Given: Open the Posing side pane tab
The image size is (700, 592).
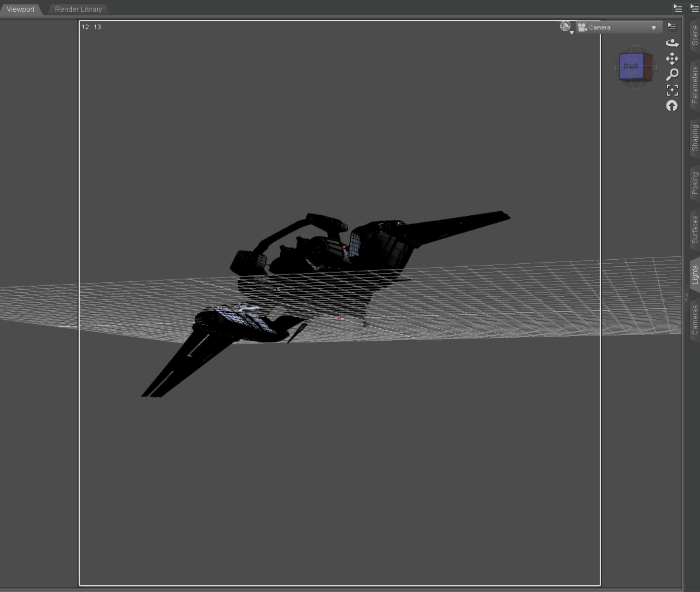Looking at the screenshot, I should point(695,183).
